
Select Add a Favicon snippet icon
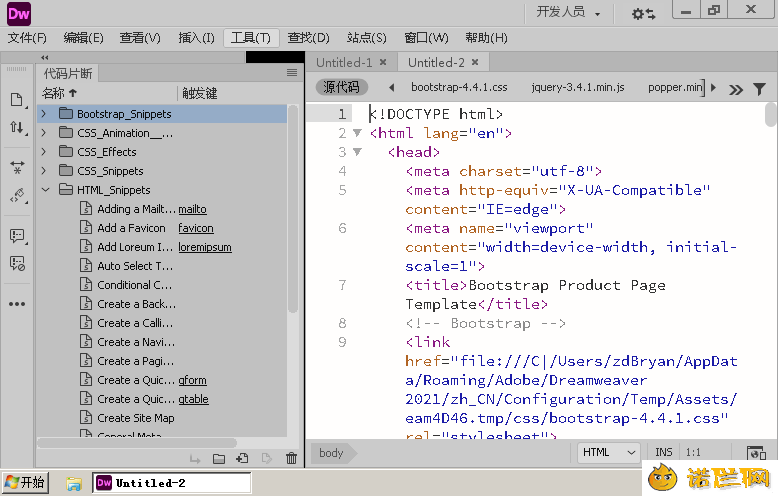pos(86,228)
